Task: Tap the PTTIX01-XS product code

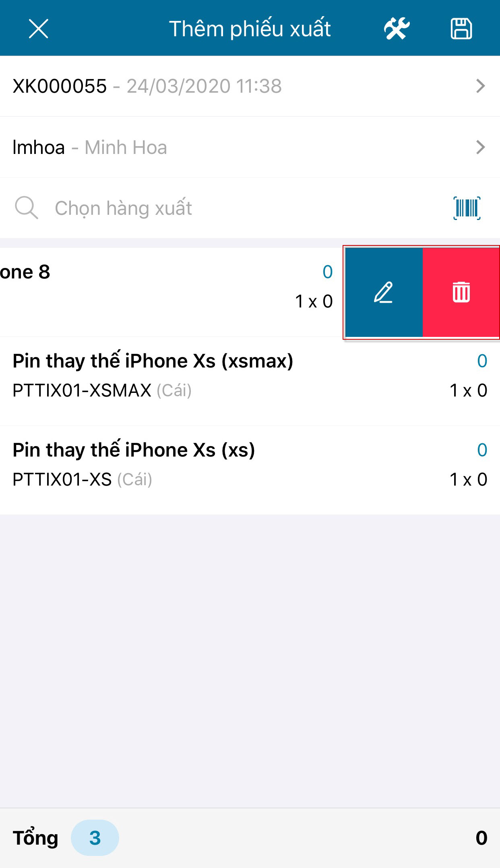Action: [x=62, y=480]
